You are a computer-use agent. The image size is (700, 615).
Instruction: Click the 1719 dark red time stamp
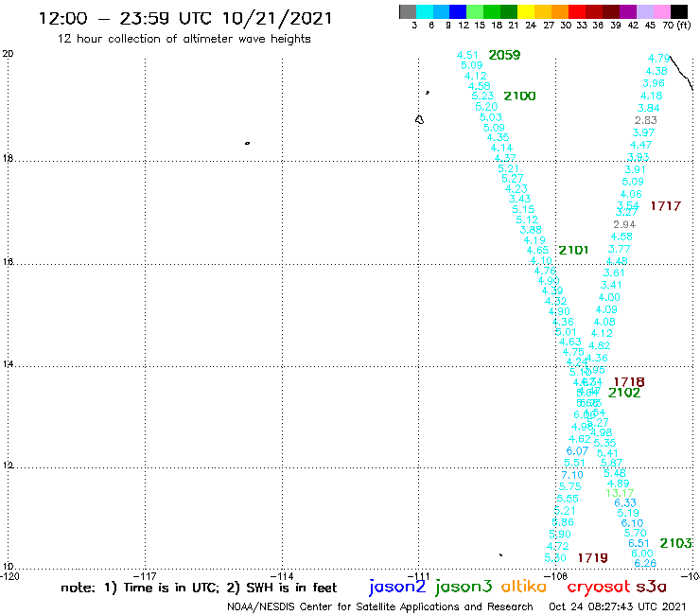593,558
